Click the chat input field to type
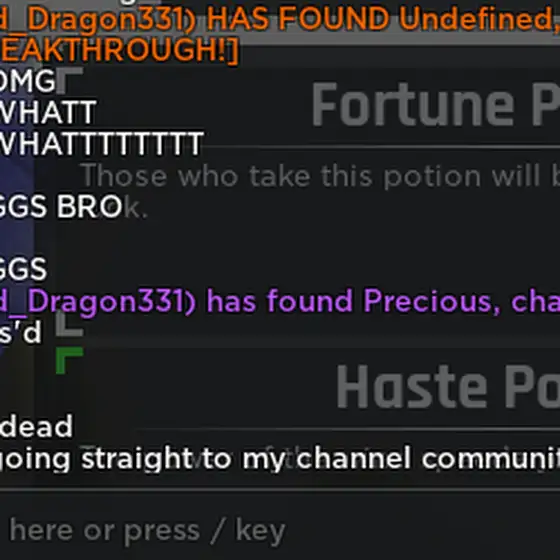560x560 pixels. pyautogui.click(x=280, y=530)
